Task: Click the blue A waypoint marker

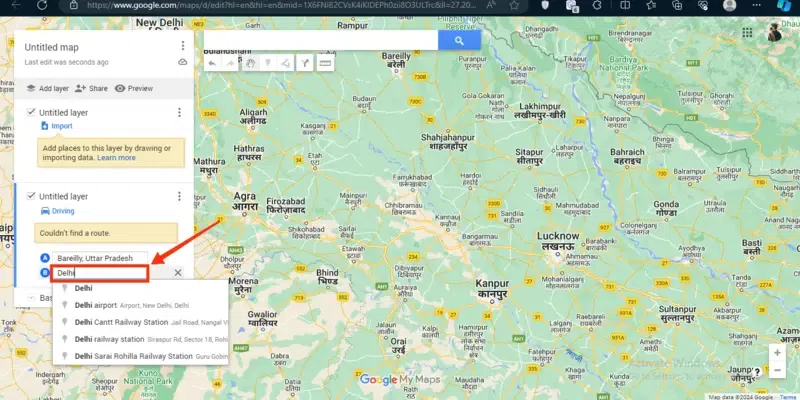Action: click(45, 258)
